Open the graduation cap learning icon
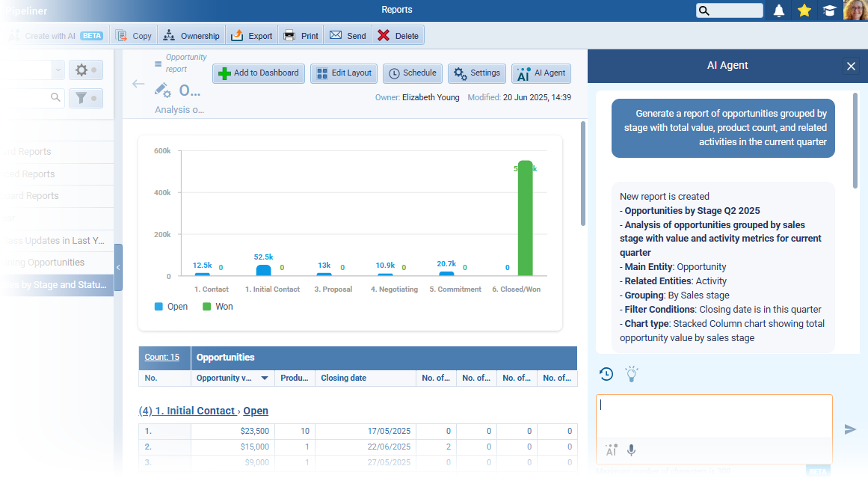868x478 pixels. click(x=829, y=10)
